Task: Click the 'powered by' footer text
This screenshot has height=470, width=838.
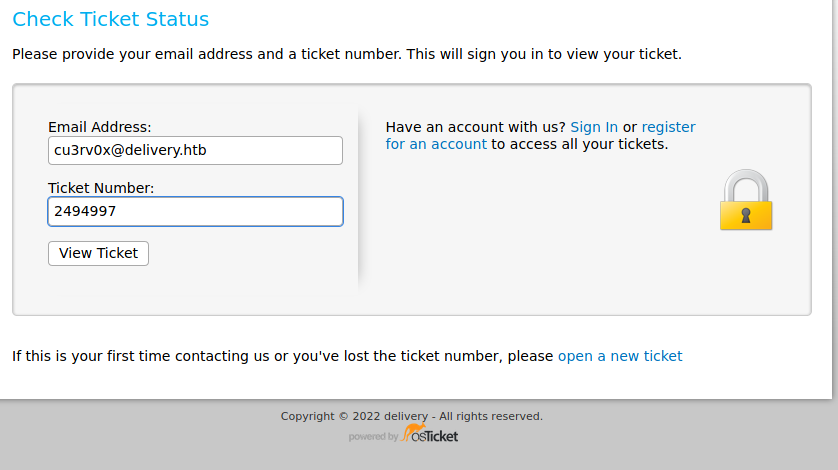Action: pos(373,437)
